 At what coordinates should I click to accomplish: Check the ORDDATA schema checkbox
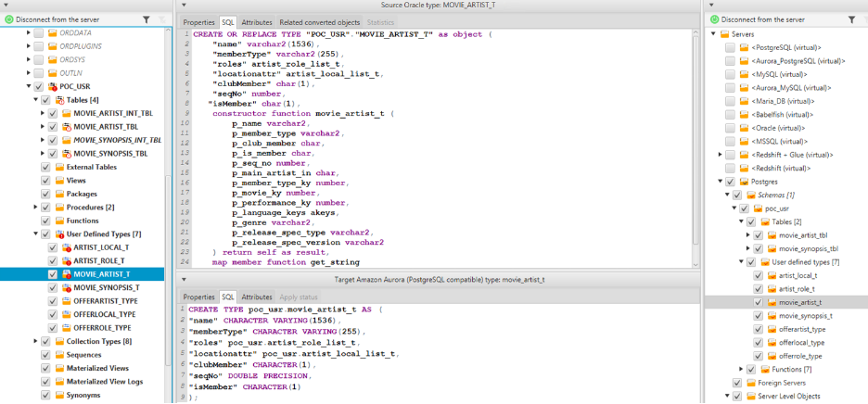click(x=39, y=33)
